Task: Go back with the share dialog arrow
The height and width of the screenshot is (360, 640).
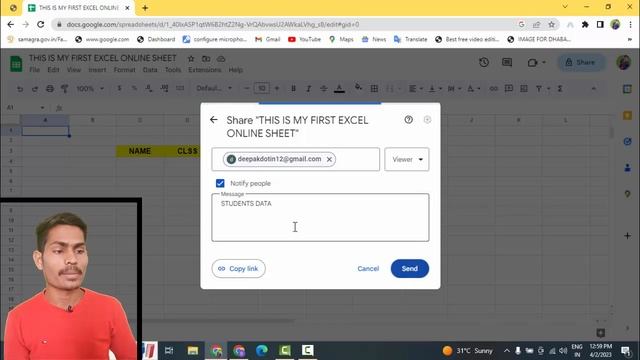Action: 213,120
